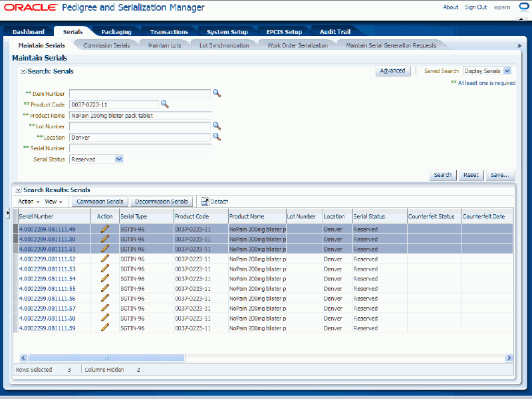Edit serial 4.0002299.081111.56 with pencil icon
532x399 pixels.
[x=105, y=298]
